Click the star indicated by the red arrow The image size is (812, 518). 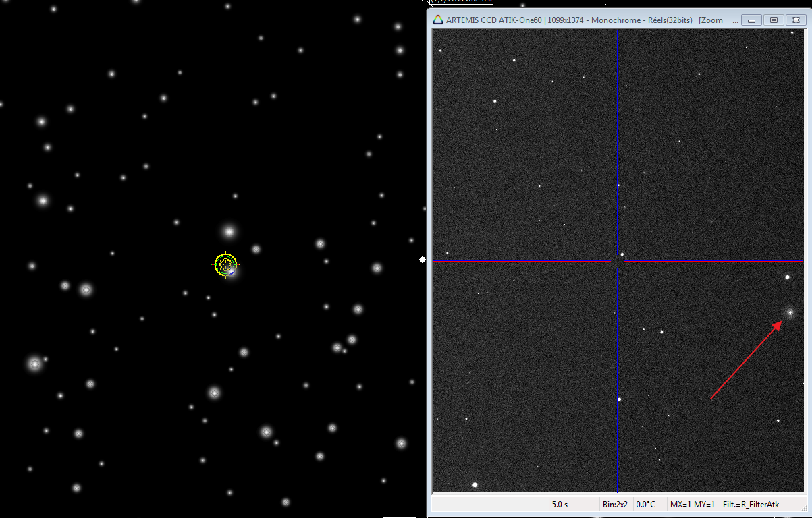(790, 312)
